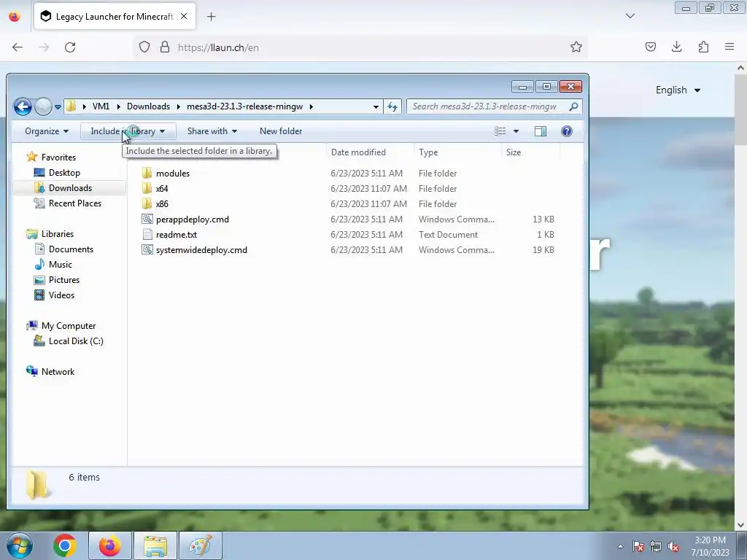Click Downloads in the address breadcrumb

point(148,106)
